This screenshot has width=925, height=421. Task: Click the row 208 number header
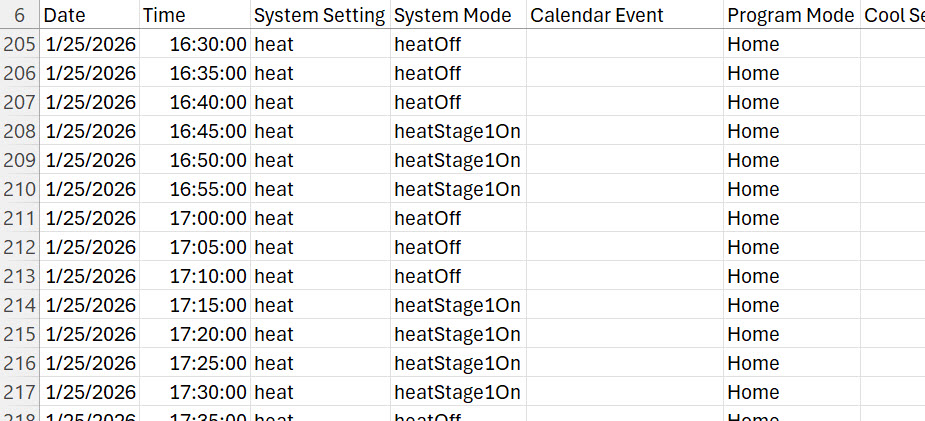pyautogui.click(x=20, y=131)
